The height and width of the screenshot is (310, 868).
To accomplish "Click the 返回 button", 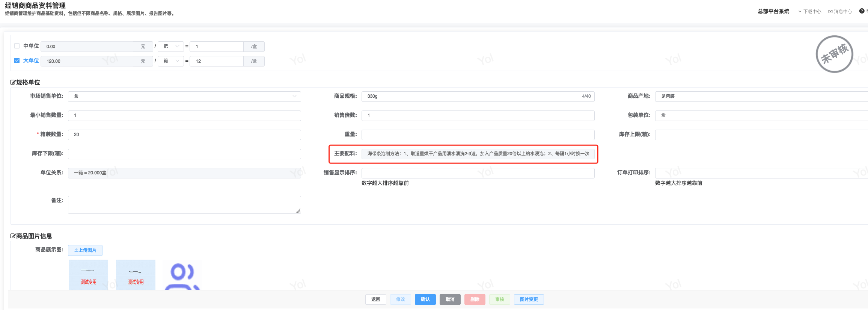I will point(375,299).
